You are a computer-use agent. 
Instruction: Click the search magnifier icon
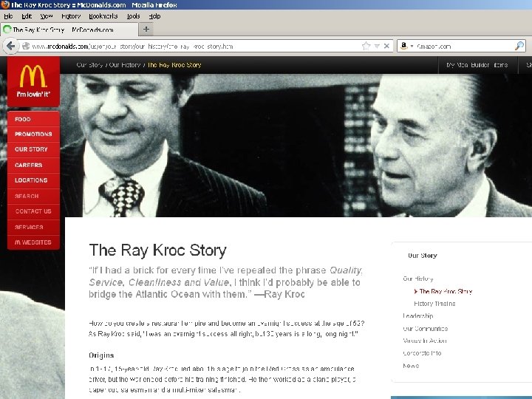click(519, 46)
